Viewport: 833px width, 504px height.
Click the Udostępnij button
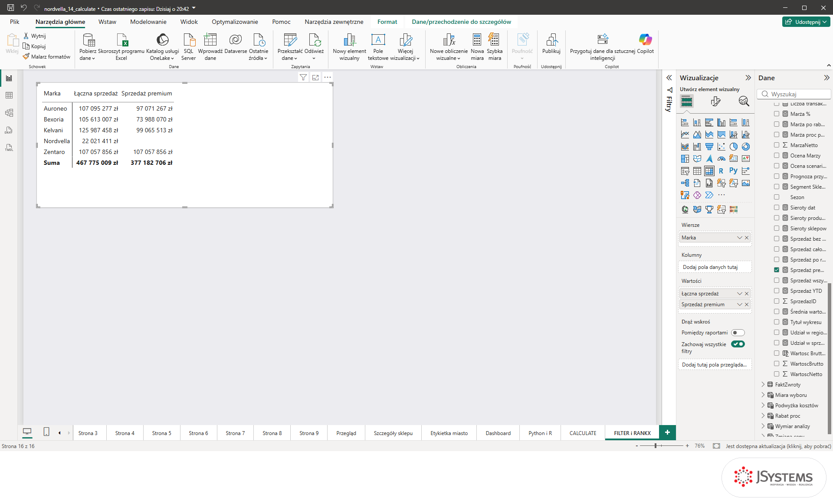(806, 22)
